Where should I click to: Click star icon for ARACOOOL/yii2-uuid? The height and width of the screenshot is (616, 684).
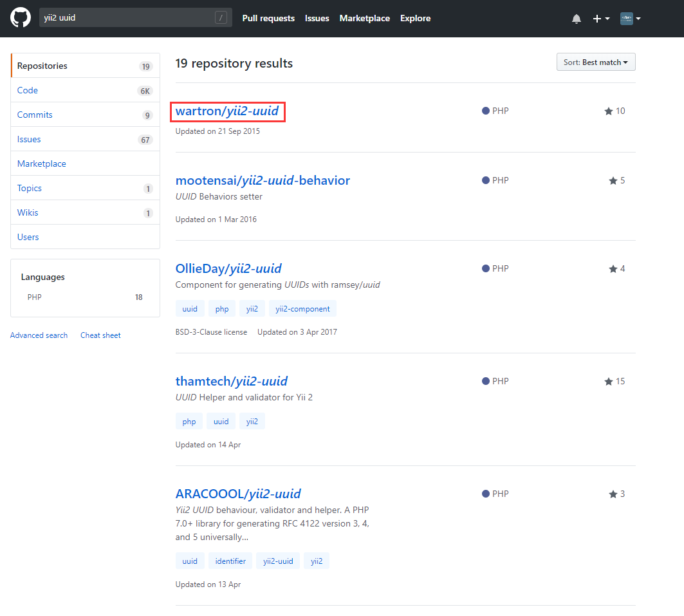click(613, 494)
